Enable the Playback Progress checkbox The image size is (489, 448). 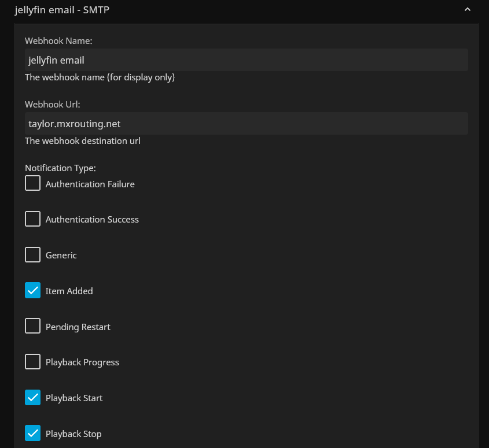coord(33,362)
